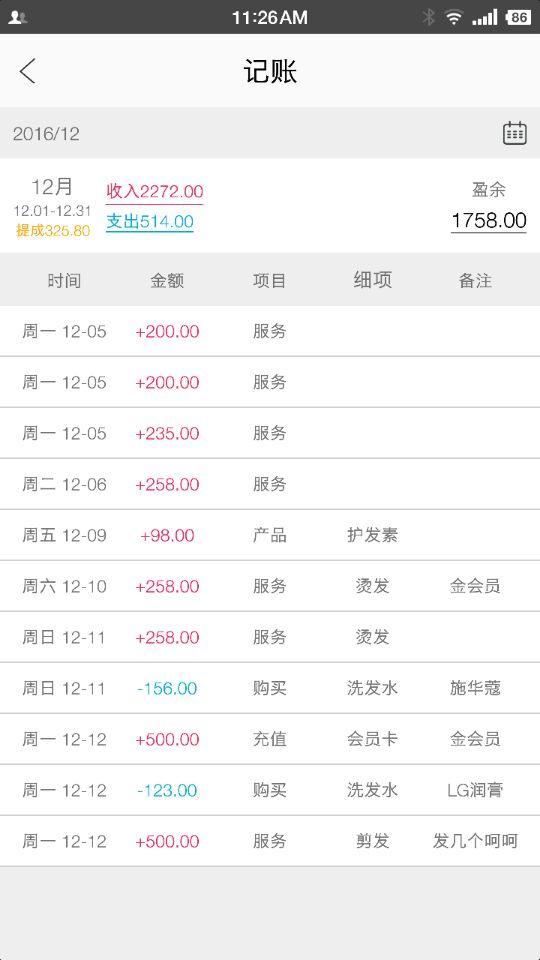This screenshot has width=540, height=960.
Task: Tap the contacts icon in status bar
Action: 18,18
